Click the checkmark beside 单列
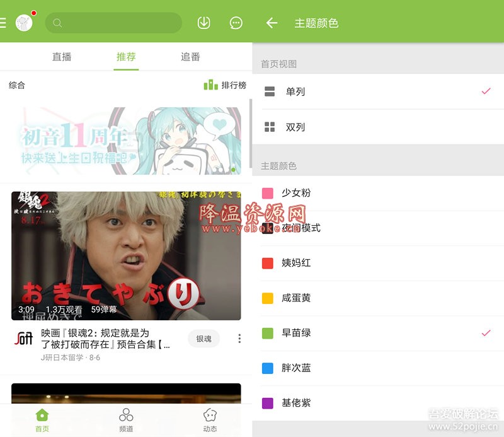The image size is (504, 437). (x=486, y=91)
